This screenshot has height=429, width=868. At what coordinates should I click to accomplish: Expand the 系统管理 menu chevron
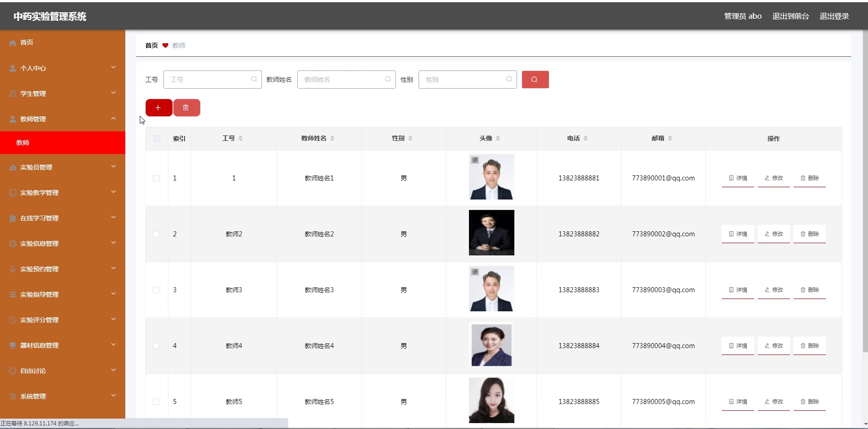tap(113, 396)
